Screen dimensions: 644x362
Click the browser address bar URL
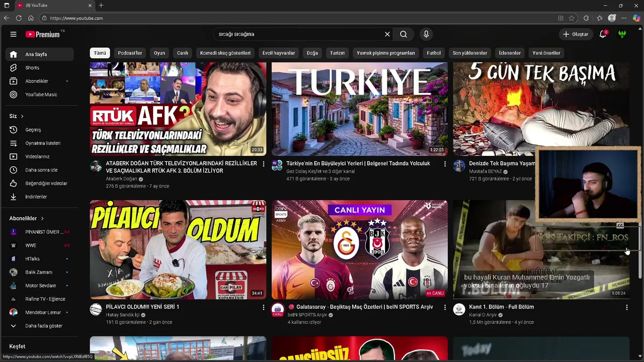(76, 18)
